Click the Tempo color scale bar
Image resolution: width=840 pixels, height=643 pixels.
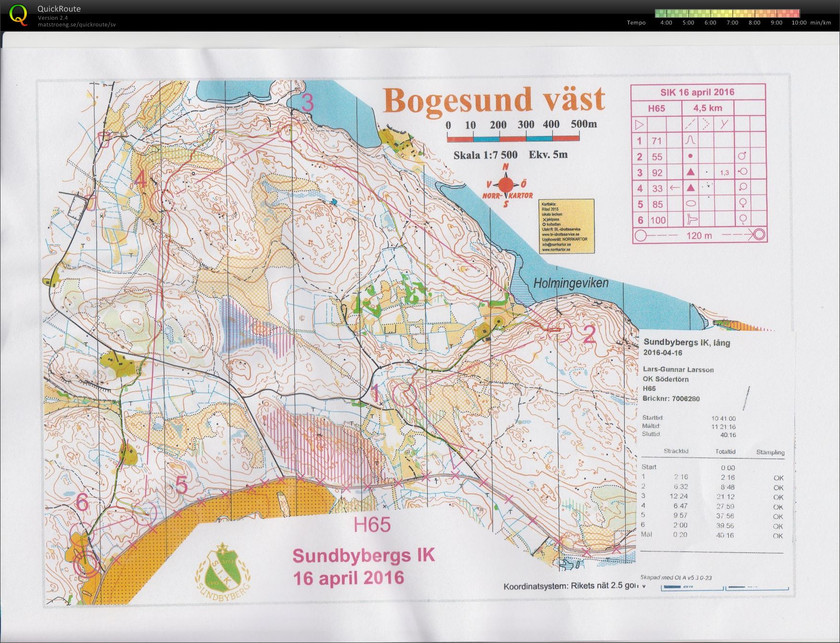click(727, 13)
